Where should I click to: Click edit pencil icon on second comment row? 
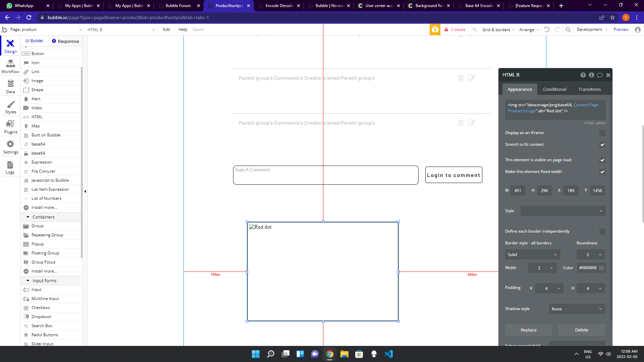tap(471, 123)
